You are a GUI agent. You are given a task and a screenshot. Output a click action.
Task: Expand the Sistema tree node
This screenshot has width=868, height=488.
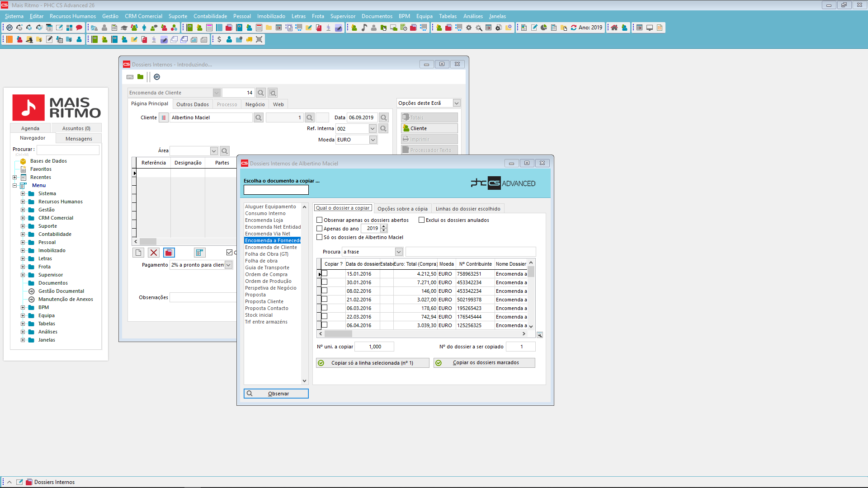(23, 193)
